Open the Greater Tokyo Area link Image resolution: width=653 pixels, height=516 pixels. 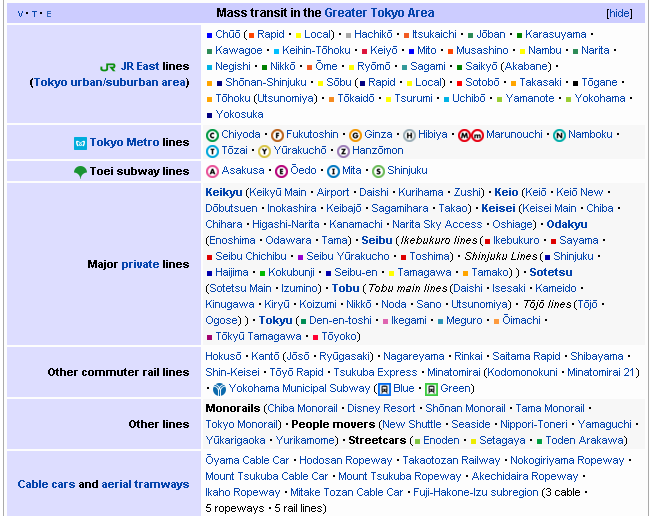point(379,13)
